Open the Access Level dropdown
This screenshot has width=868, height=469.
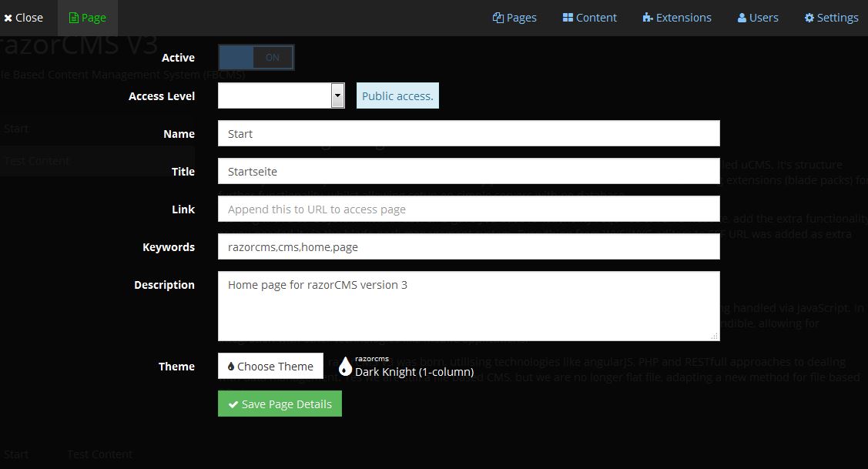281,95
